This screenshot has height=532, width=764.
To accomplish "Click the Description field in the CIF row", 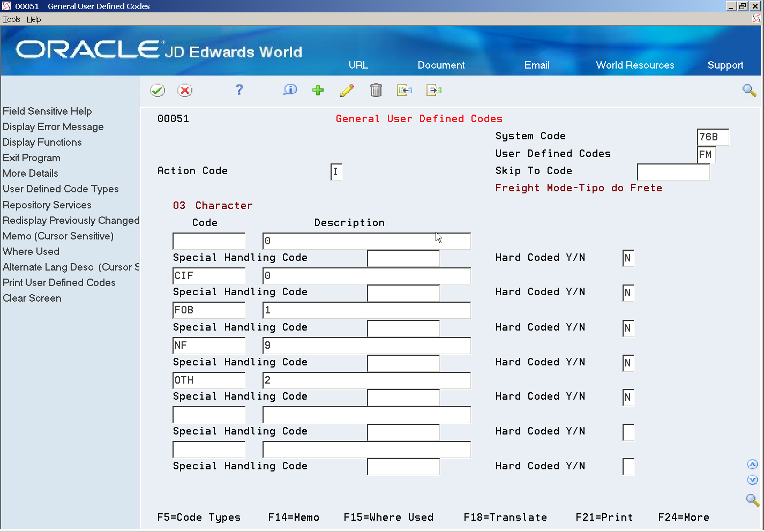I will [366, 275].
